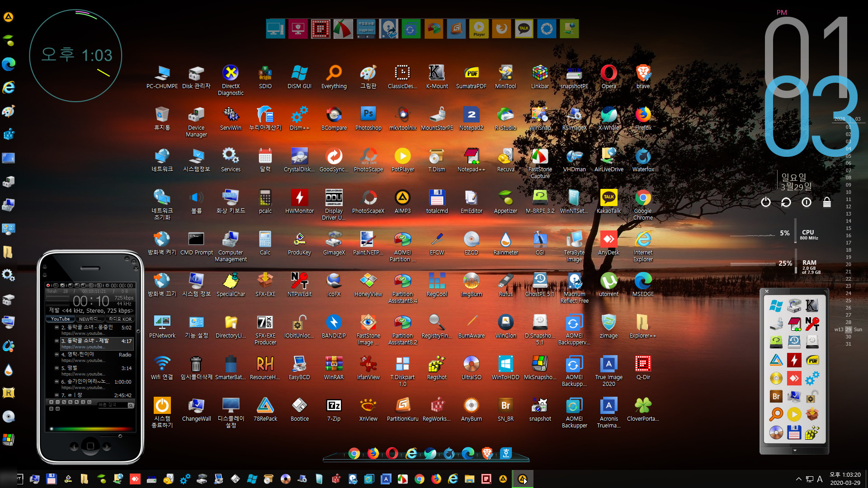868x488 pixels.
Task: Open the AnyDesk desktop icon
Action: (609, 243)
